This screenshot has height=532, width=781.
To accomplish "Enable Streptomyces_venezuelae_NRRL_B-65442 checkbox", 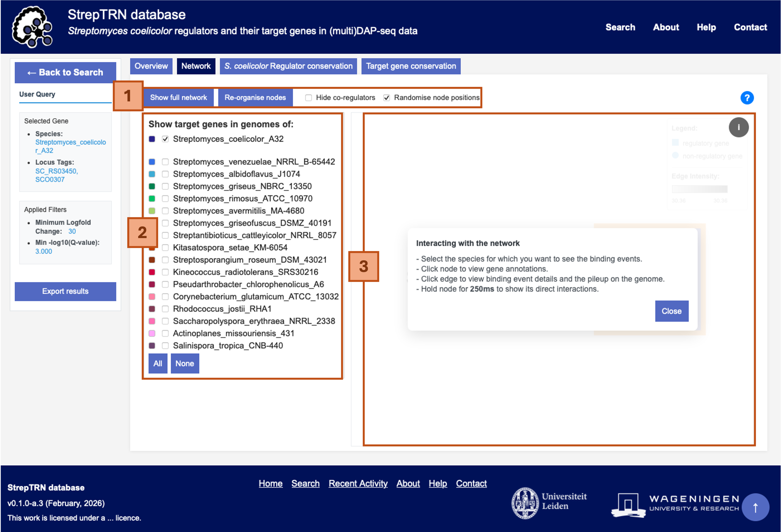I will tap(165, 162).
